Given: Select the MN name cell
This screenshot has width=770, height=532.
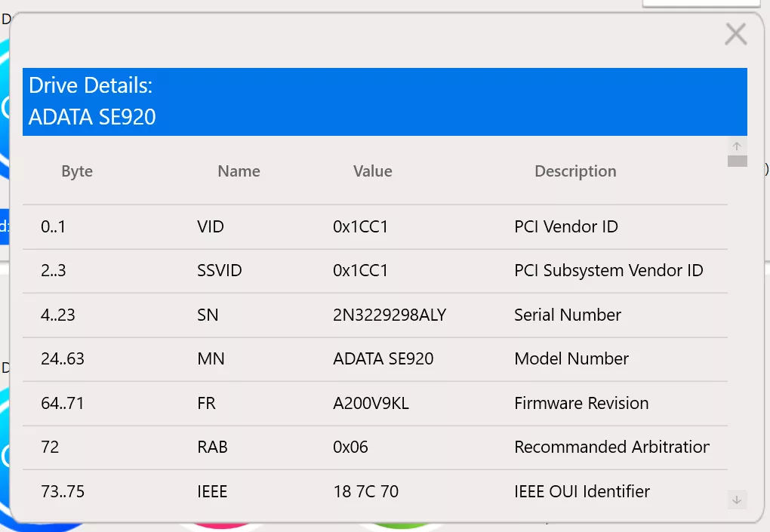Looking at the screenshot, I should click(211, 358).
